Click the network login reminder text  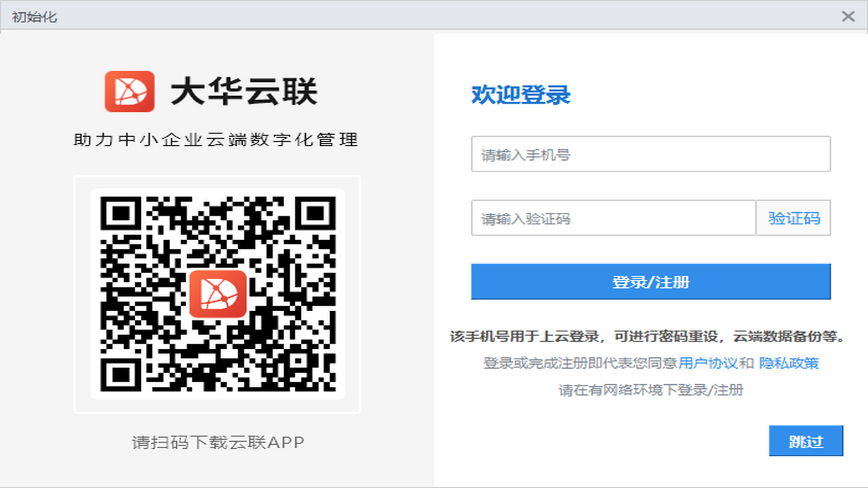tap(650, 390)
